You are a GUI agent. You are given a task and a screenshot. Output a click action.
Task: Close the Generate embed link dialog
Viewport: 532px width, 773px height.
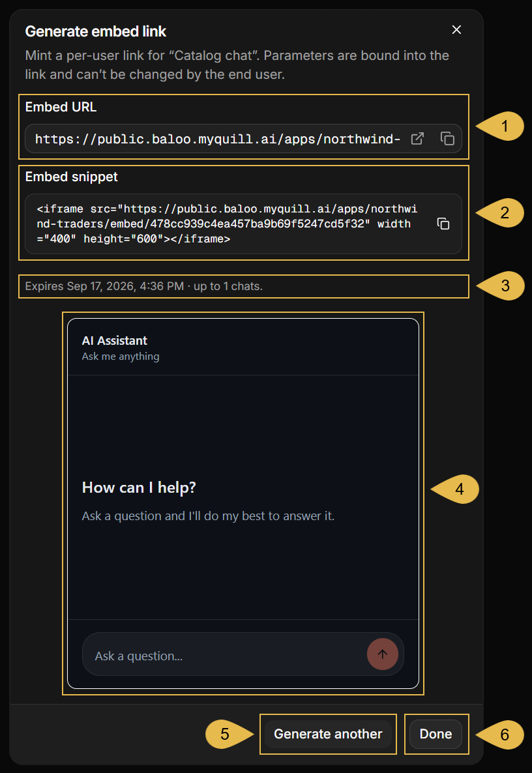click(x=456, y=30)
